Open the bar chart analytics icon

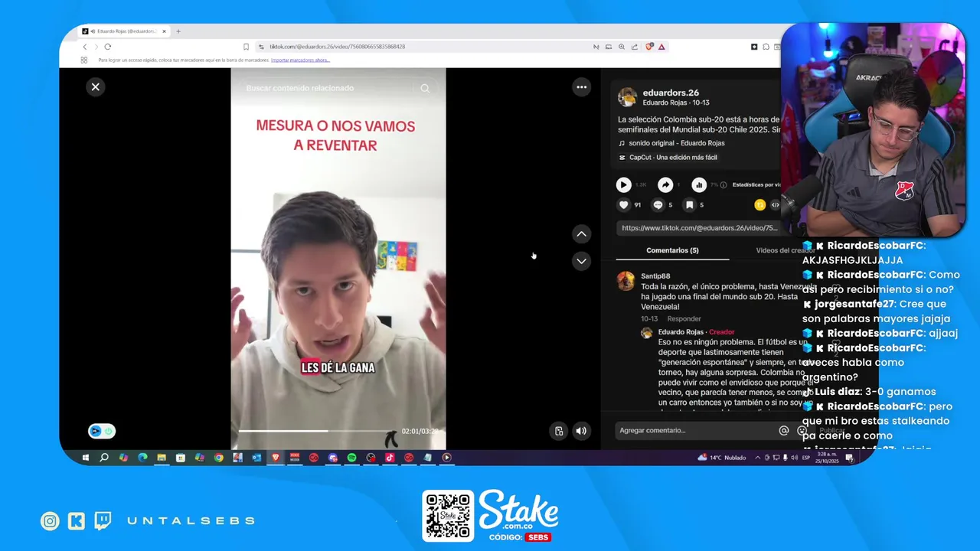tap(699, 184)
